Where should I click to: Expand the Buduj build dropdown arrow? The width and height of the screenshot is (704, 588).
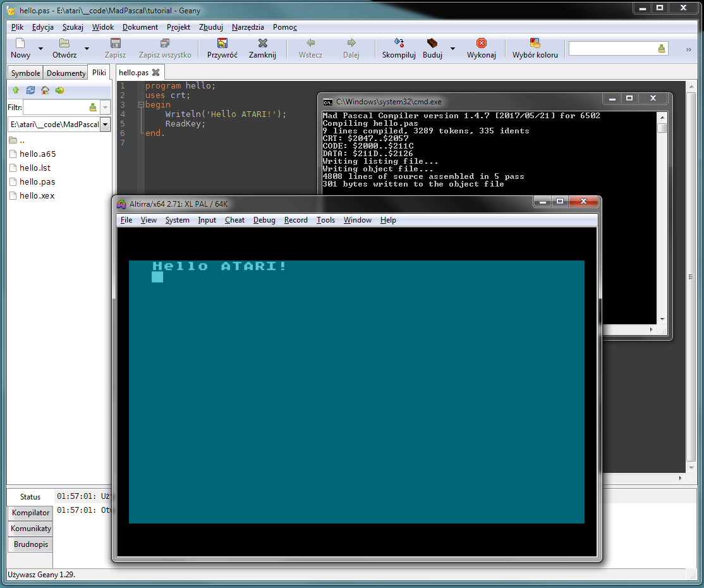pos(452,49)
